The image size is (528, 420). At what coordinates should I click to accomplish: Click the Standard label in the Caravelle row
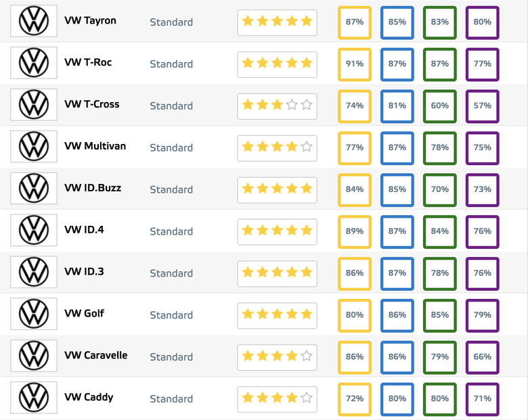(171, 357)
